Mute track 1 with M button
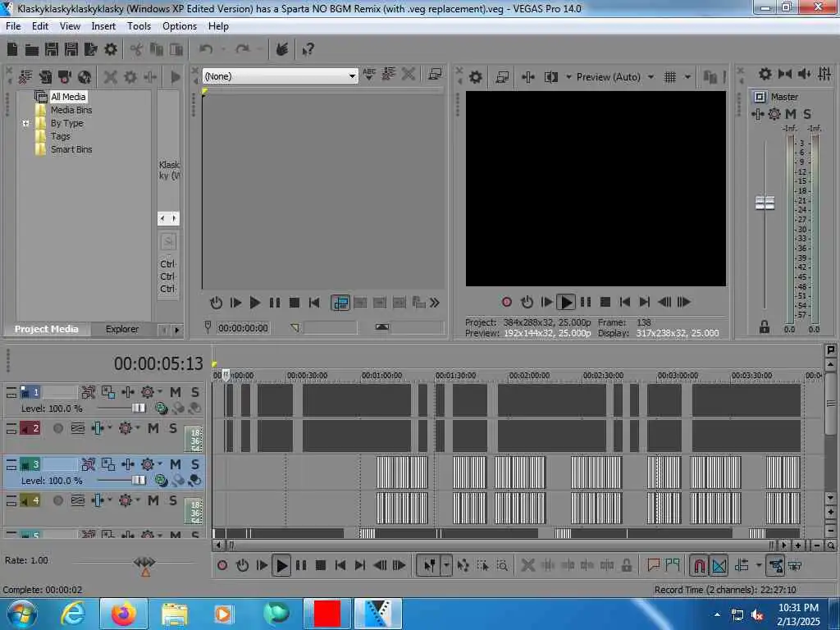This screenshot has width=840, height=630. point(176,392)
